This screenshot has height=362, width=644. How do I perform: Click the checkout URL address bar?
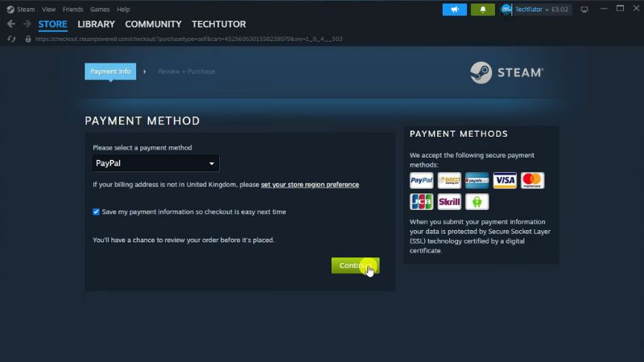(x=188, y=39)
